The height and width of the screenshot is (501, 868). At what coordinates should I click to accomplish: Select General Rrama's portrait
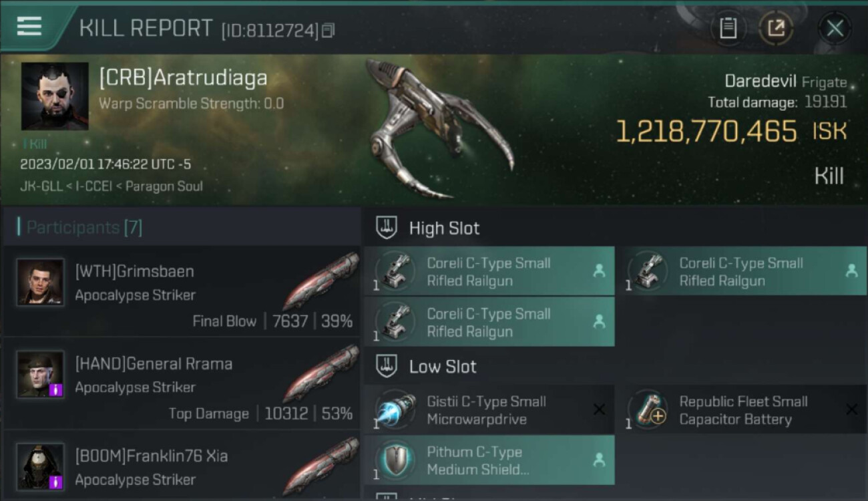41,375
